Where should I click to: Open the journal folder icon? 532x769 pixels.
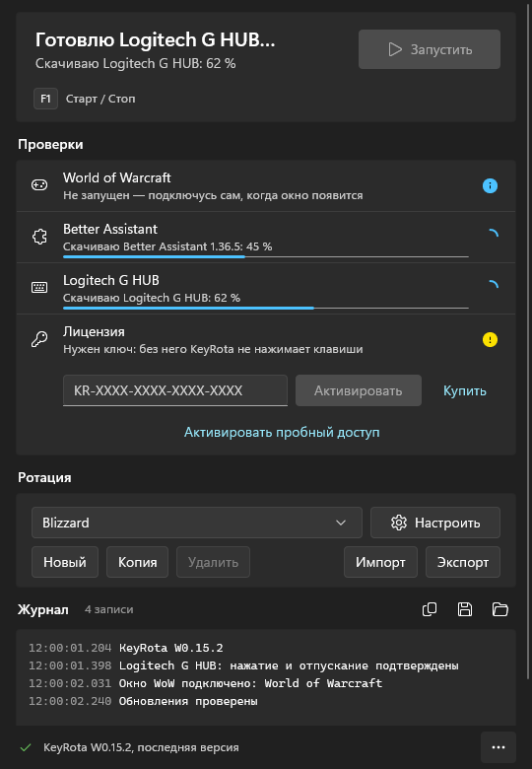(499, 609)
